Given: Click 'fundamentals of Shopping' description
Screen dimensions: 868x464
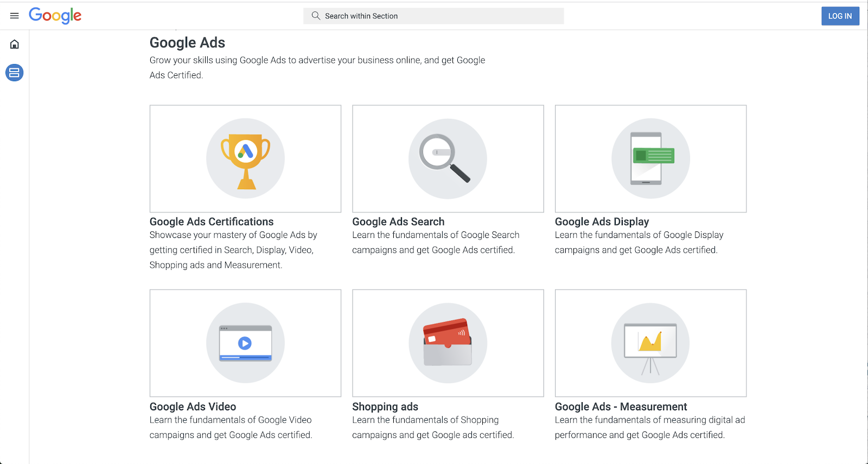Looking at the screenshot, I should (x=433, y=427).
